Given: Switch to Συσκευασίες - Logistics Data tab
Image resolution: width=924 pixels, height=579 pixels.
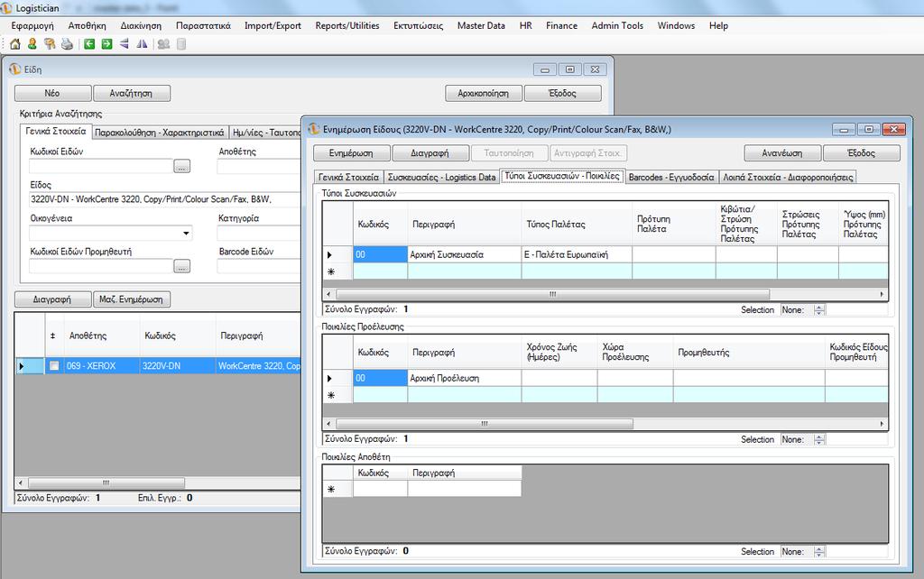Looking at the screenshot, I should [x=441, y=178].
